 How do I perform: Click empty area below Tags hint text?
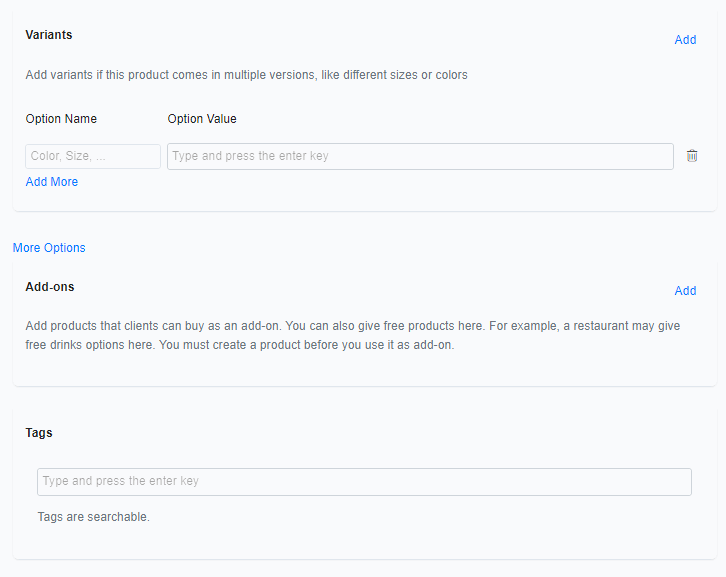[360, 542]
